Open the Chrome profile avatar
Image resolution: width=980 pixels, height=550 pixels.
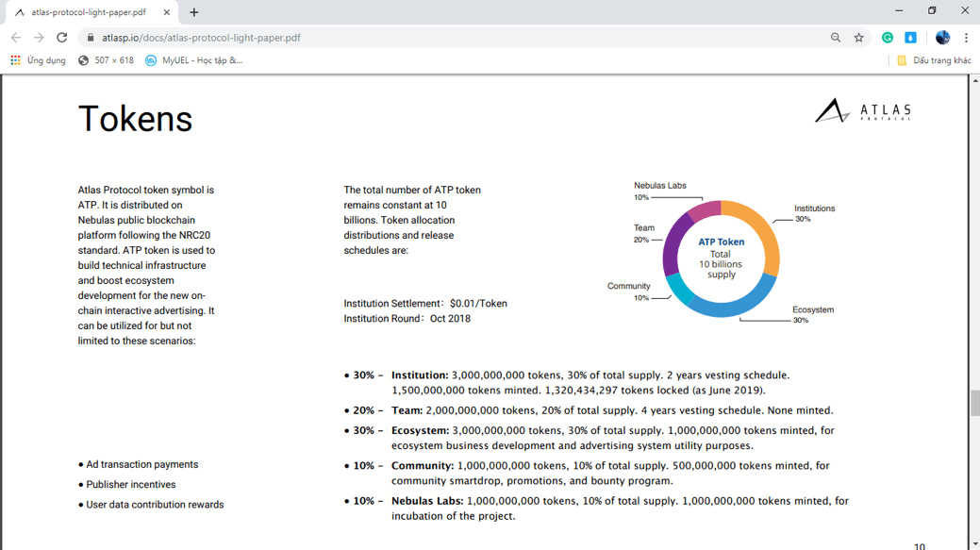[942, 38]
